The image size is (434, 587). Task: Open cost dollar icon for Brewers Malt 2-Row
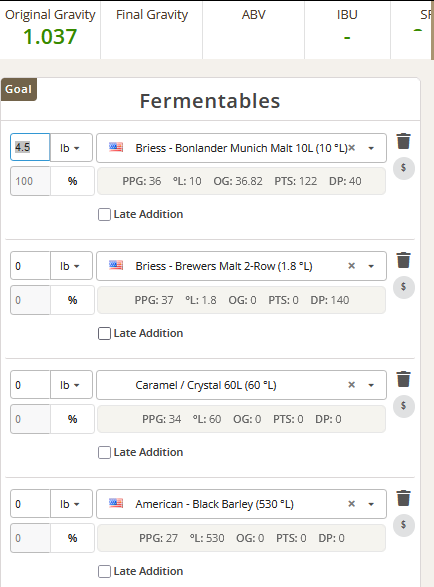point(404,287)
